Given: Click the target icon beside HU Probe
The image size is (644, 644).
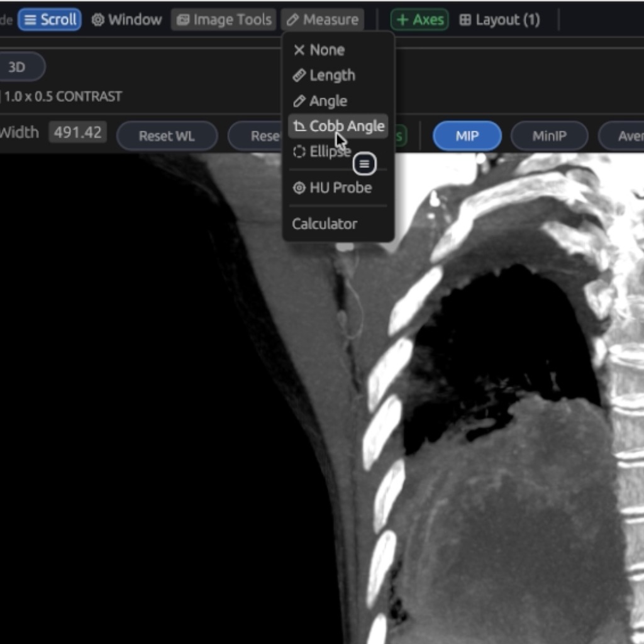Looking at the screenshot, I should tap(299, 187).
